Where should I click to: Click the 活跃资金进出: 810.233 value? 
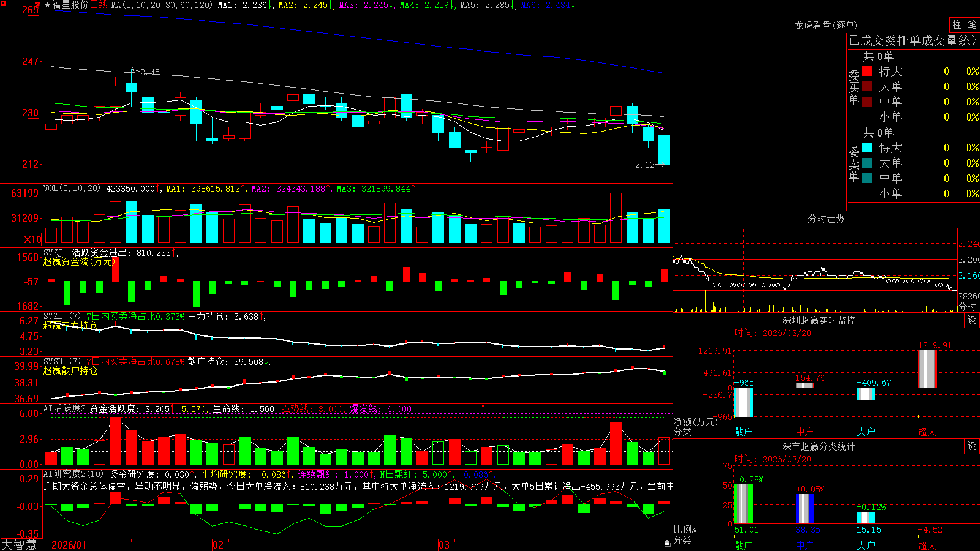[121, 252]
